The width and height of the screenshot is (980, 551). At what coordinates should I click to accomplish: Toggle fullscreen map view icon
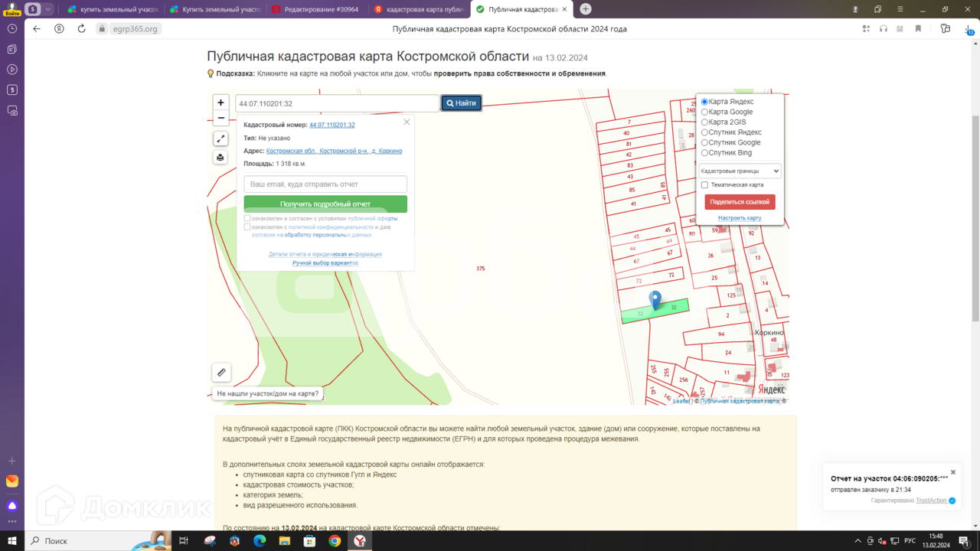220,139
